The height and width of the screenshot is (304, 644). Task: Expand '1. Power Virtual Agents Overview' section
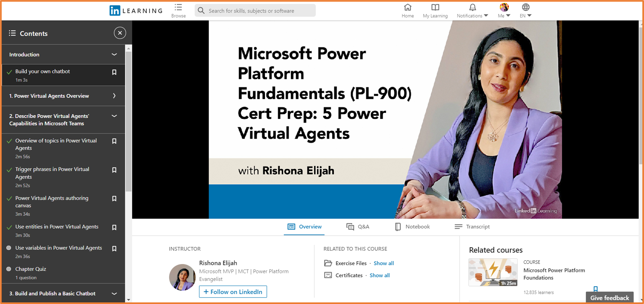(114, 96)
